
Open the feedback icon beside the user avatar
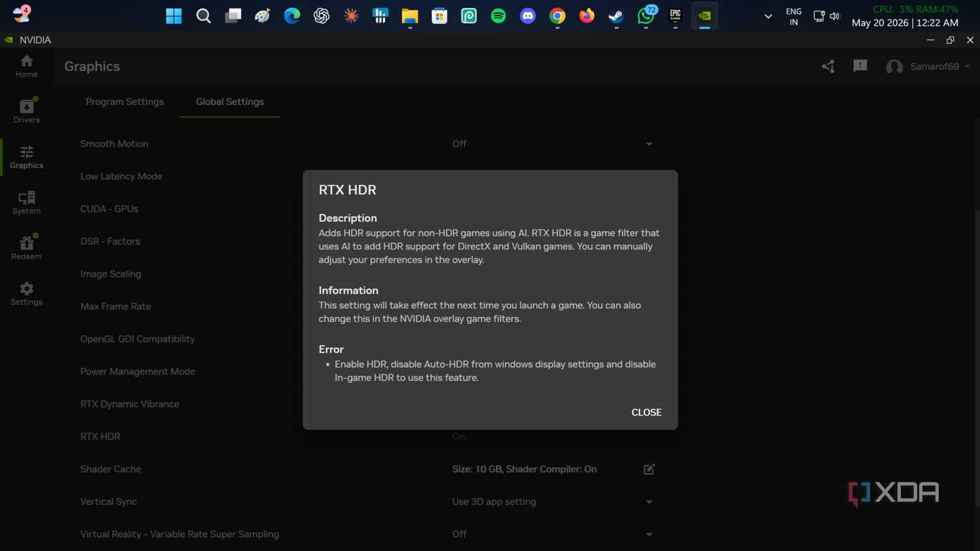860,66
